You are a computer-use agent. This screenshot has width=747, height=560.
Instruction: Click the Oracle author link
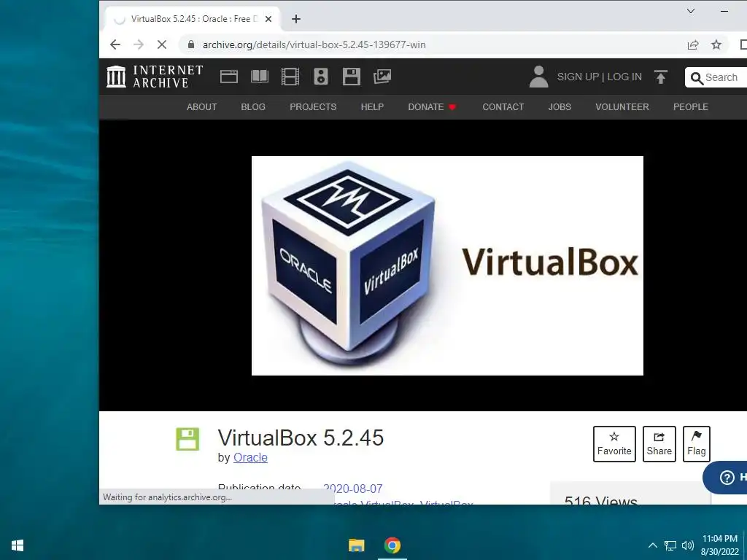pyautogui.click(x=251, y=458)
